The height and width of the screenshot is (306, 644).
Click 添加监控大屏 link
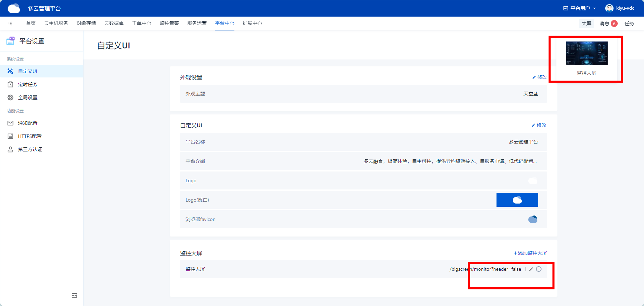tap(530, 253)
